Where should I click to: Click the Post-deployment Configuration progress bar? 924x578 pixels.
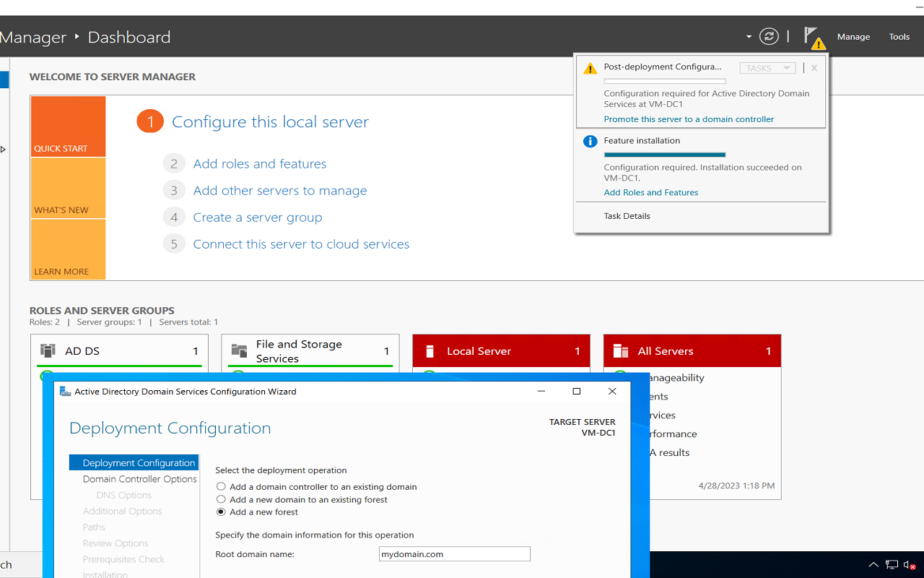click(x=665, y=82)
